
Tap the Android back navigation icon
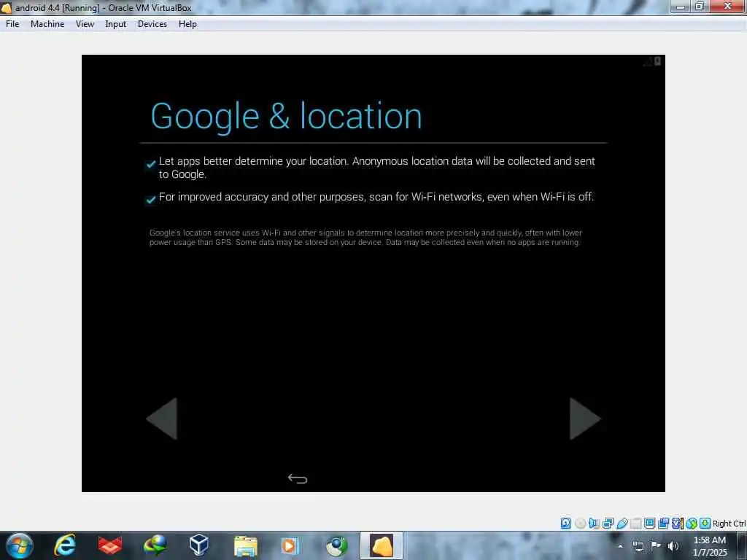click(298, 478)
